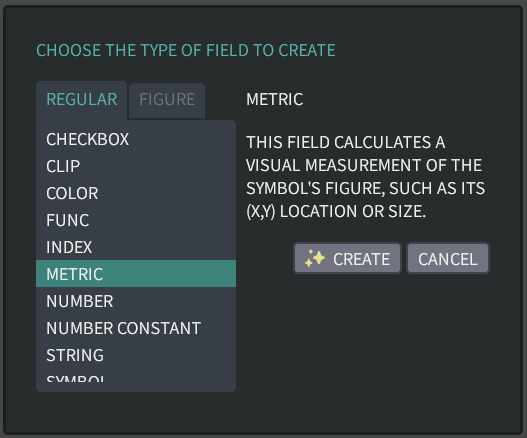Cancel the field creation dialog

tap(448, 258)
